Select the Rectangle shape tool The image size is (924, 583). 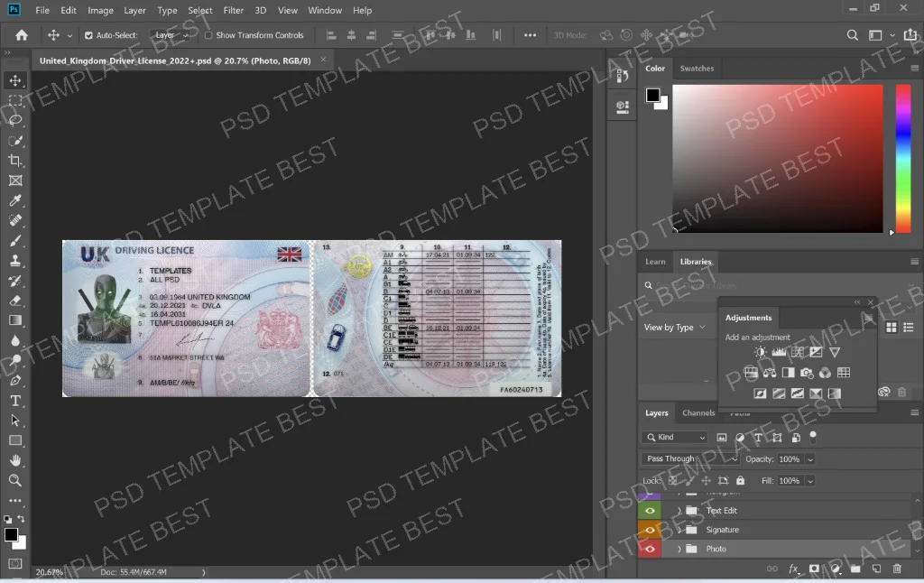15,441
